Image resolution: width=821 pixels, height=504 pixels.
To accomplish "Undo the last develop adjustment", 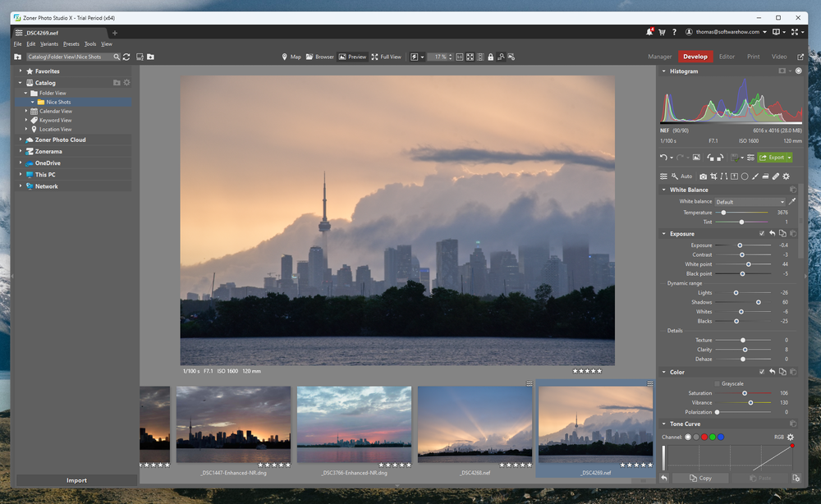I will [663, 158].
